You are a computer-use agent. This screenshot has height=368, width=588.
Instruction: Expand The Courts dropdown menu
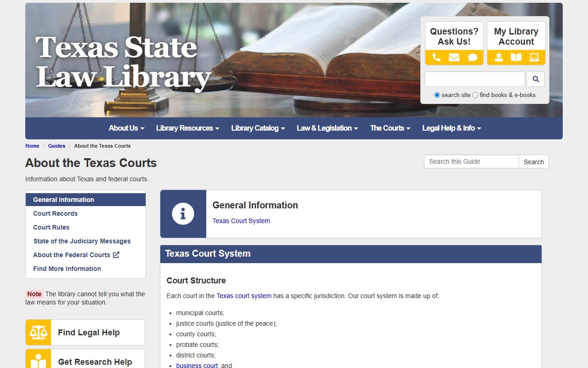(x=390, y=128)
